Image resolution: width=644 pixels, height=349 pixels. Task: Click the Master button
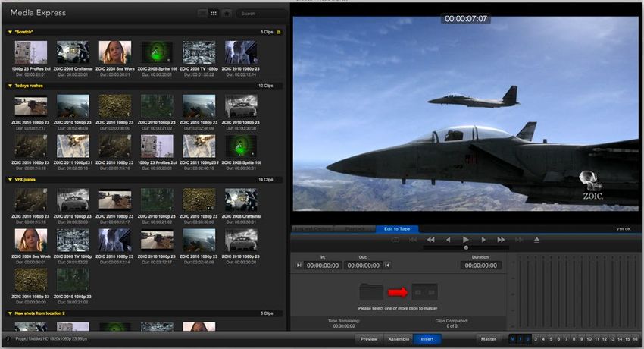[x=488, y=338]
